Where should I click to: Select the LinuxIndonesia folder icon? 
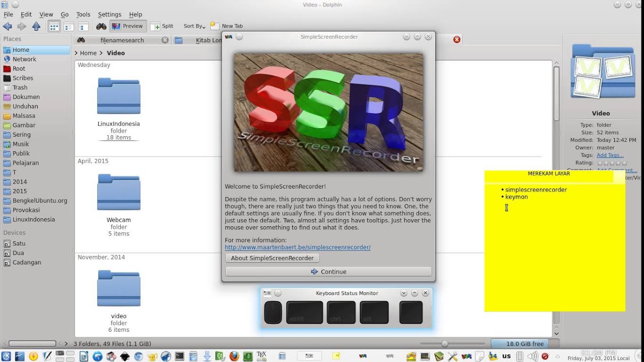click(119, 96)
